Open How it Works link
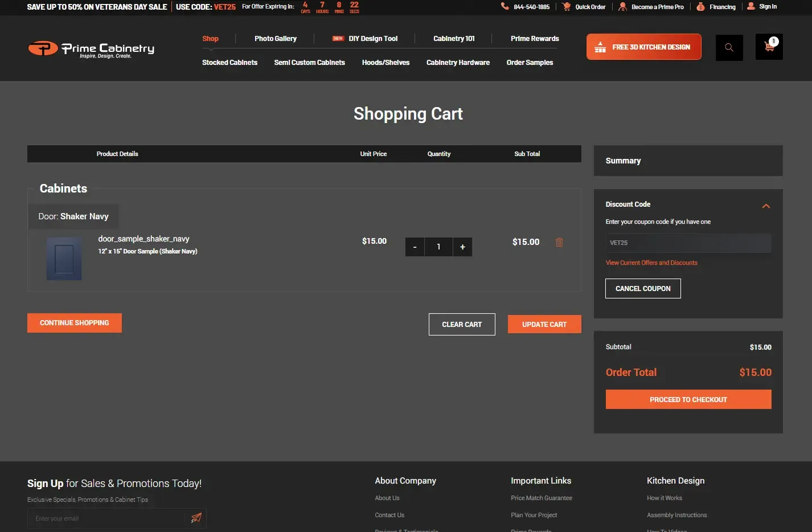Image resolution: width=812 pixels, height=532 pixels. click(665, 498)
